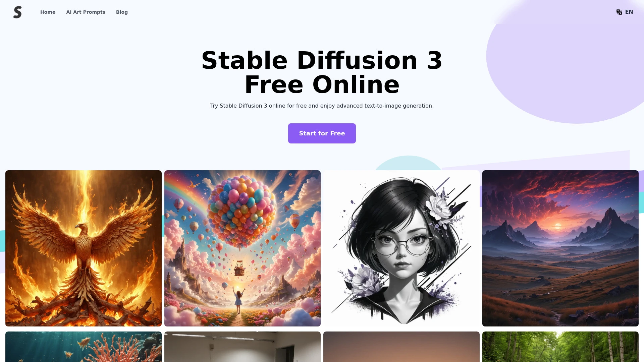Toggle language selection via EN switcher
The width and height of the screenshot is (644, 362).
click(x=625, y=12)
